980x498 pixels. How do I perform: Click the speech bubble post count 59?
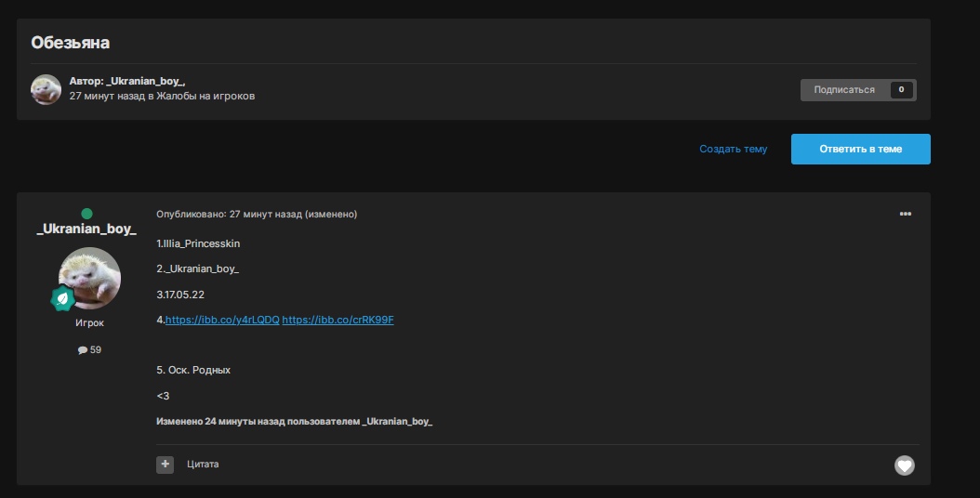click(x=89, y=349)
